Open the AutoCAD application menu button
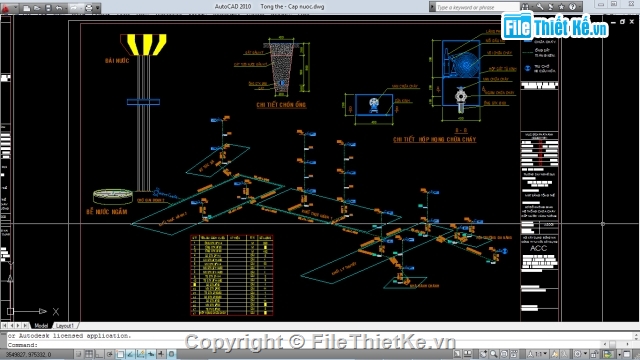Image resolution: width=640 pixels, height=360 pixels. (6, 7)
